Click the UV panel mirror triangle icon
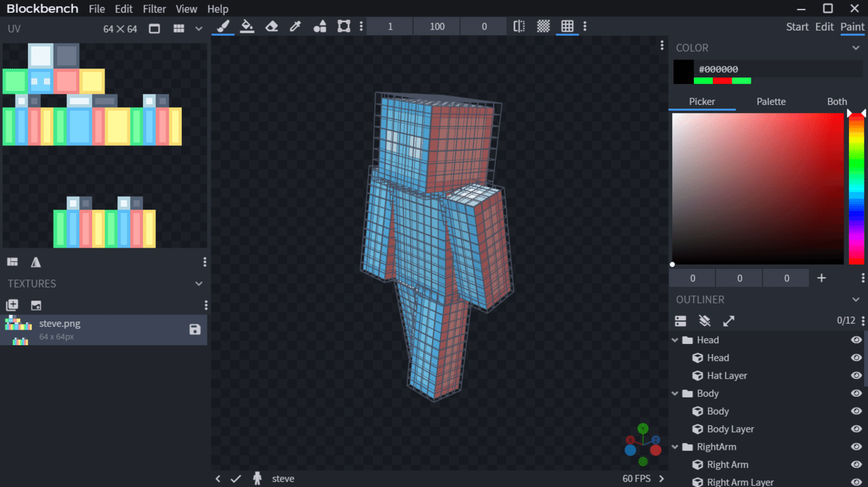 (x=36, y=262)
